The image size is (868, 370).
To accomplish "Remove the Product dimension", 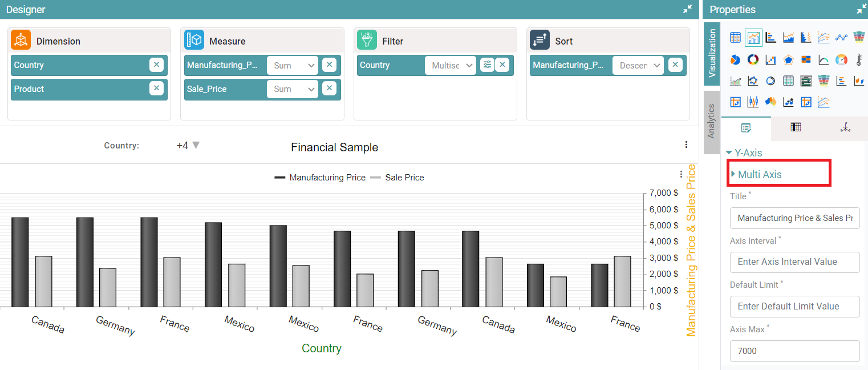I will click(x=156, y=89).
